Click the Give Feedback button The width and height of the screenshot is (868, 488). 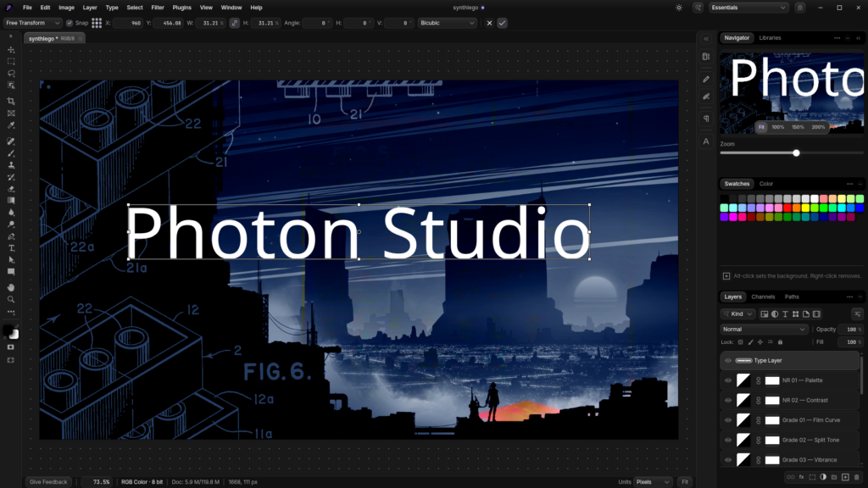coord(48,482)
